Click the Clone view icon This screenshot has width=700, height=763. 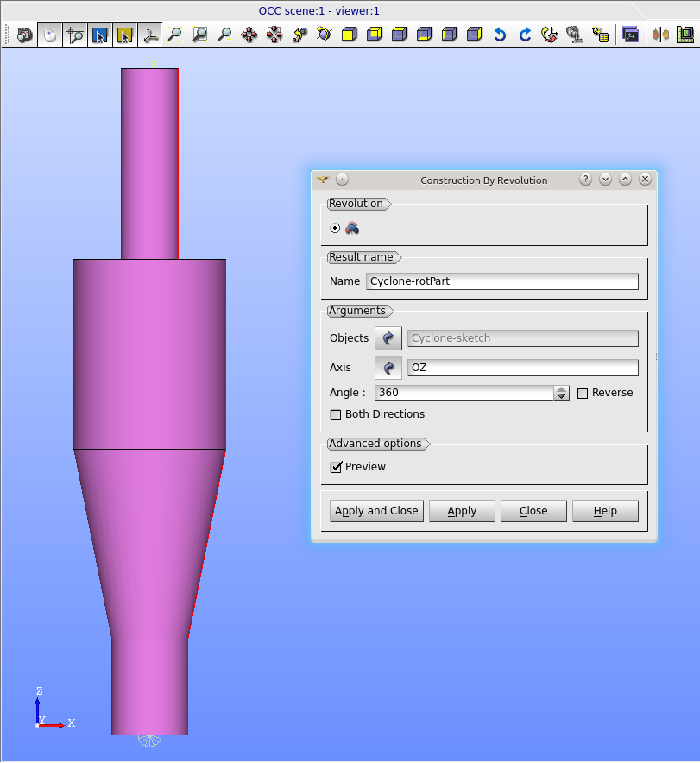(x=630, y=35)
